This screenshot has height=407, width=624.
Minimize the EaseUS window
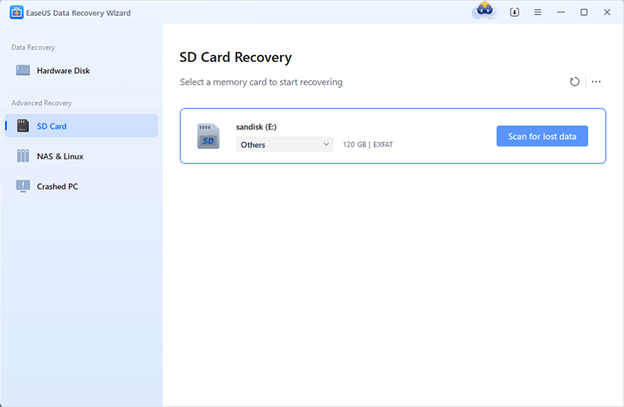[x=561, y=12]
